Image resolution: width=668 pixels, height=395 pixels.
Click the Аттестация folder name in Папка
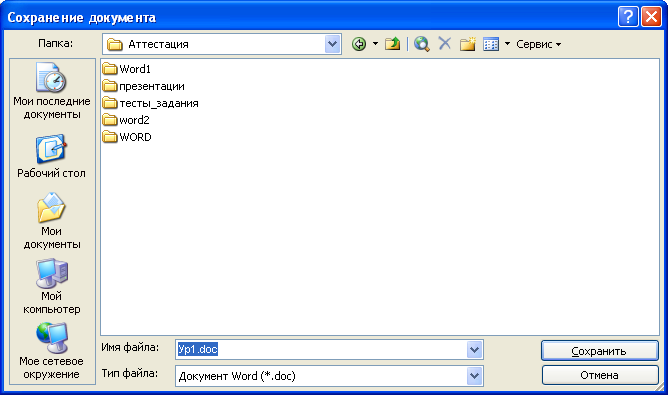(158, 44)
